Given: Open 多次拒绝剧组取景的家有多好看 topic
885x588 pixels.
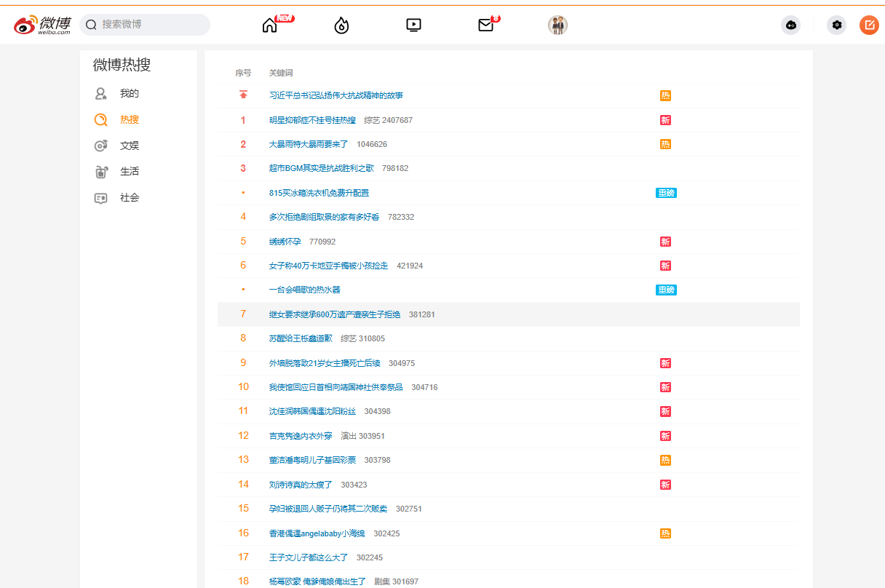Looking at the screenshot, I should [x=324, y=217].
